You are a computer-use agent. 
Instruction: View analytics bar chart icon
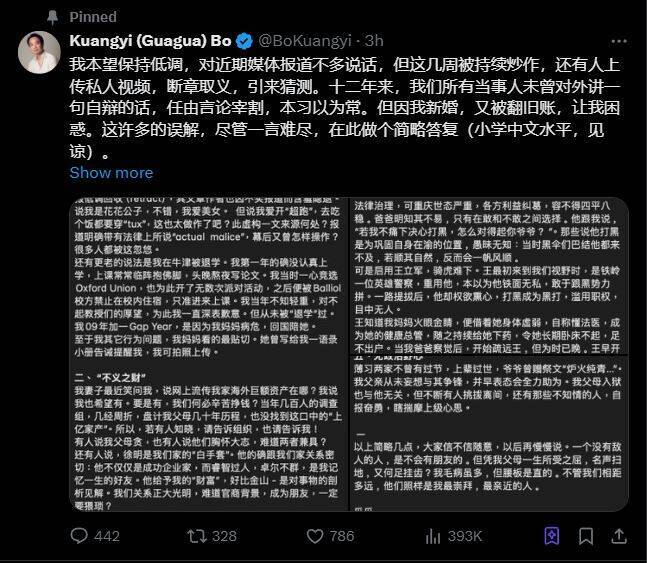tap(433, 536)
